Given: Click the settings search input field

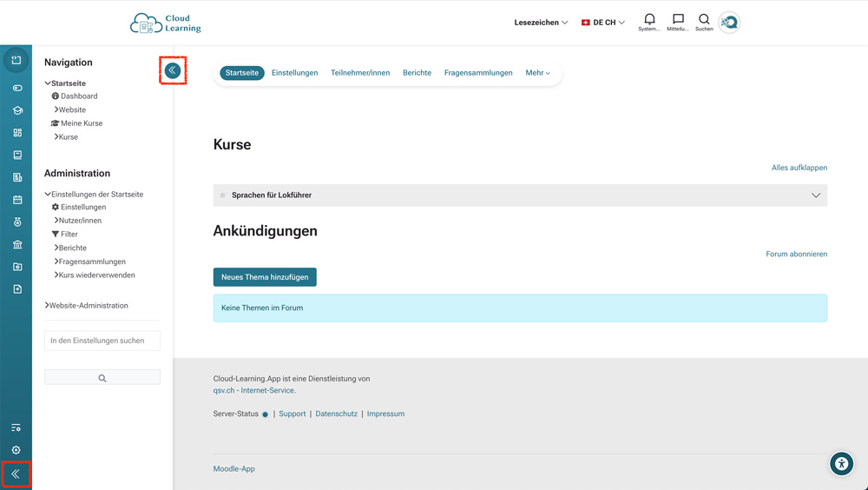Looking at the screenshot, I should pos(102,341).
